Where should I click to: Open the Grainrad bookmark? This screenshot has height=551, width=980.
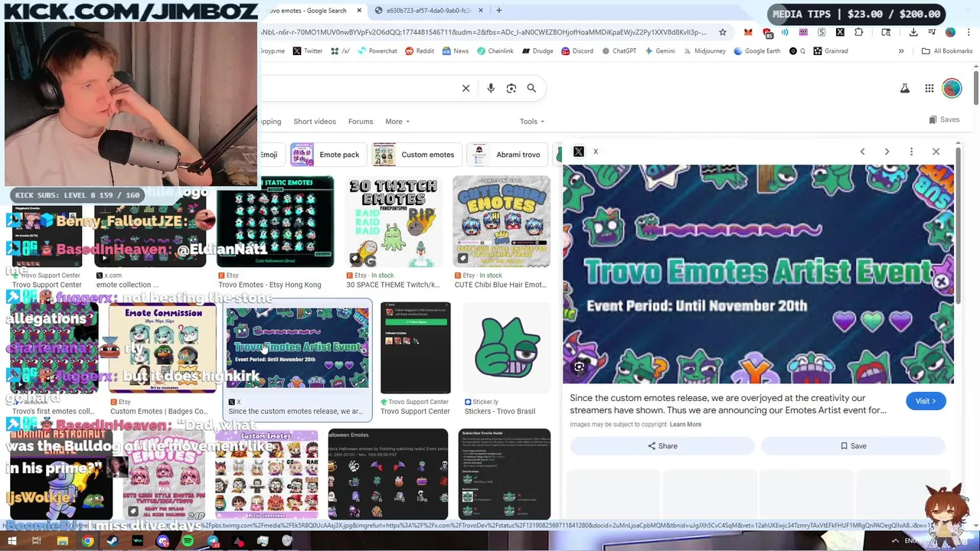click(831, 51)
